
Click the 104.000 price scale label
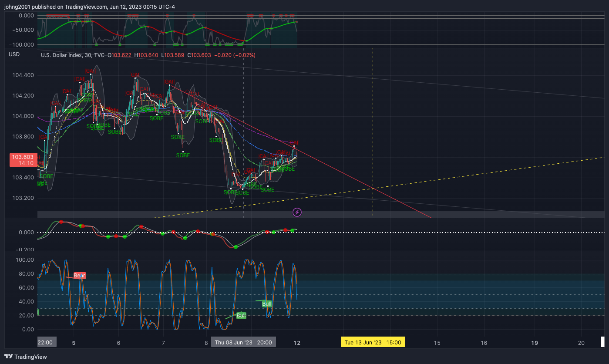(x=23, y=116)
